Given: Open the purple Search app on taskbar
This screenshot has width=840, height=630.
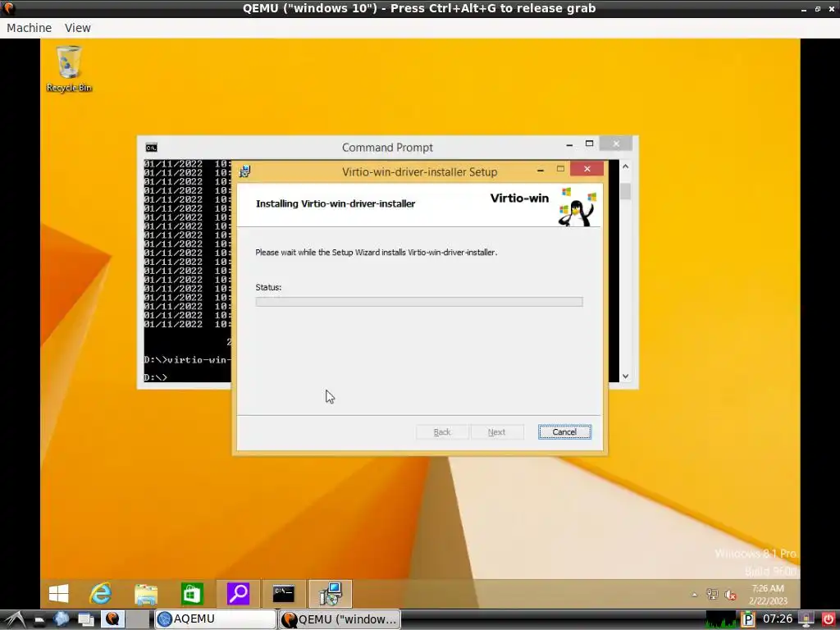Looking at the screenshot, I should click(x=238, y=594).
